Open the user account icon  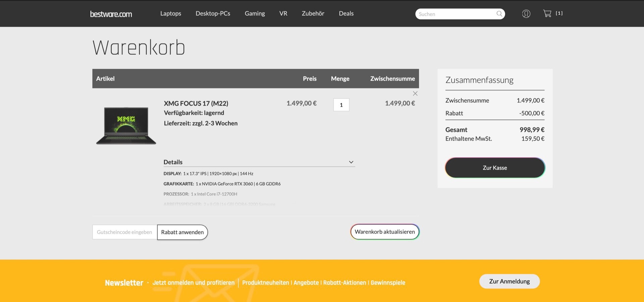point(526,14)
